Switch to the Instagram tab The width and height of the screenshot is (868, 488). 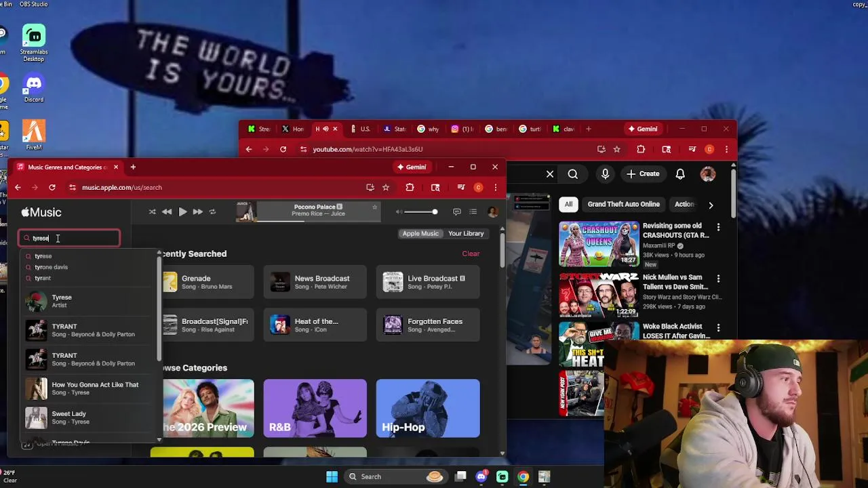point(462,129)
